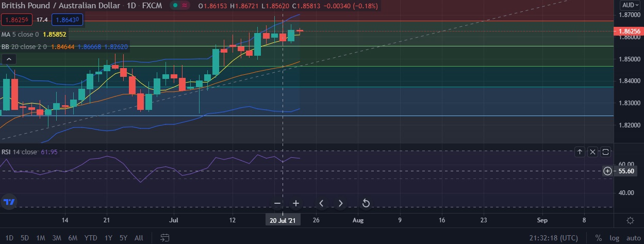Delete the RSI pane with X

coord(592,152)
